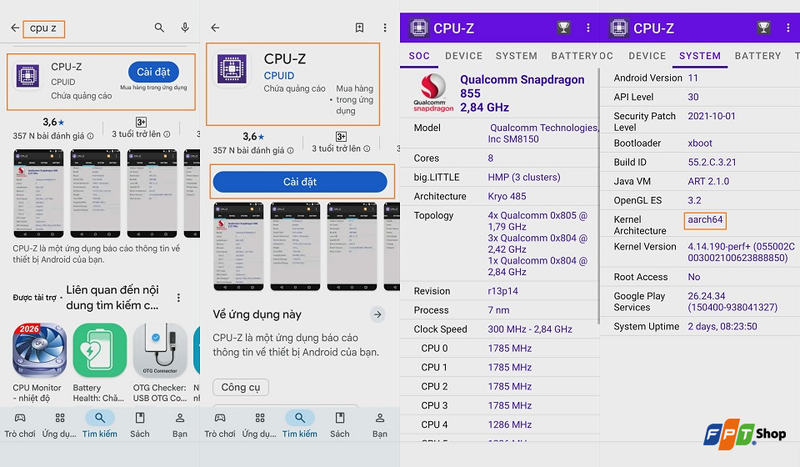Open the Battery Health app icon

click(x=99, y=351)
